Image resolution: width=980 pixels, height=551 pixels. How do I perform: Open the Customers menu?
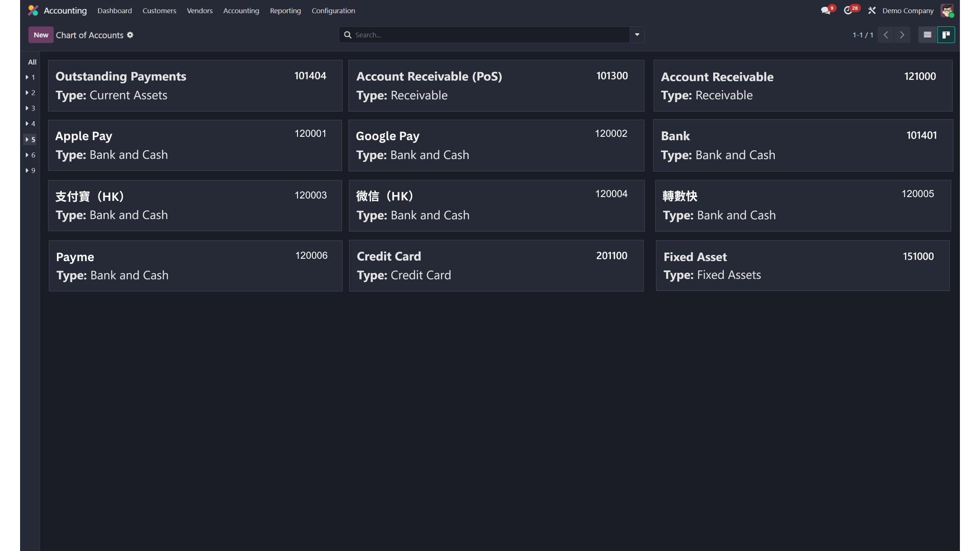[x=159, y=11]
